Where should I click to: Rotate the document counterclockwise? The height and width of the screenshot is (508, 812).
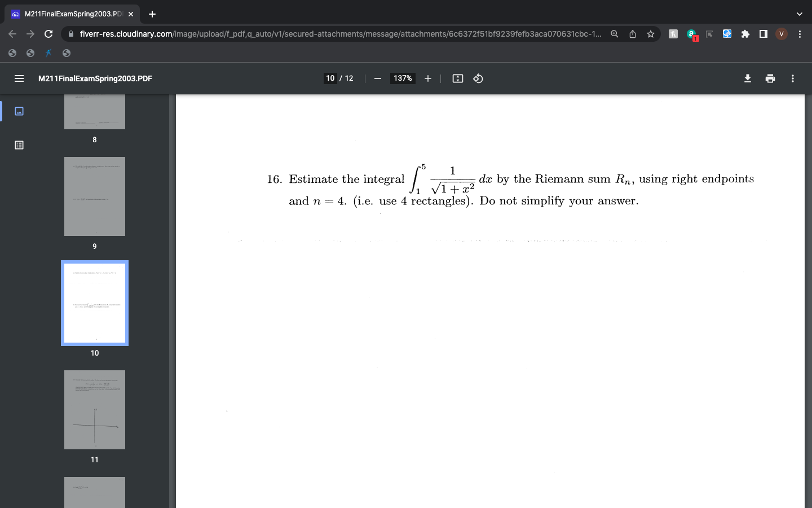[x=478, y=78]
